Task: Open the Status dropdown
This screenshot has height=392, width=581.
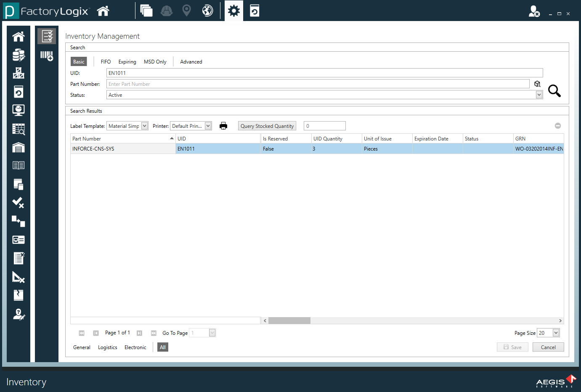Action: (539, 95)
